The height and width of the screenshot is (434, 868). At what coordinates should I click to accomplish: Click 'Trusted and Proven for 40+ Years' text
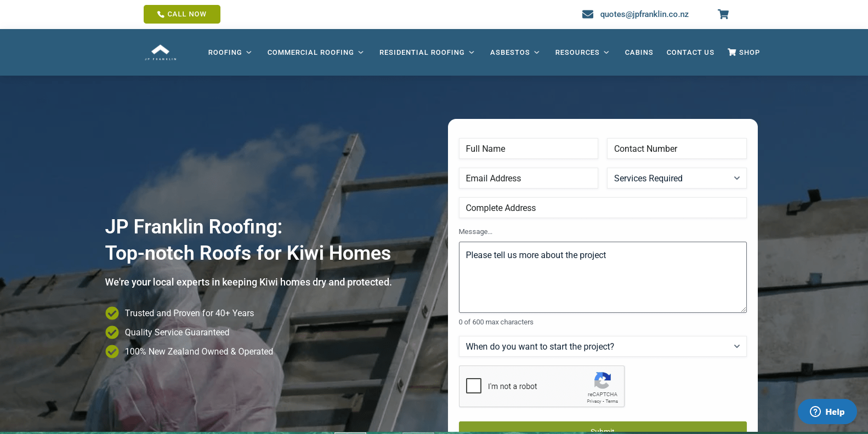189,313
